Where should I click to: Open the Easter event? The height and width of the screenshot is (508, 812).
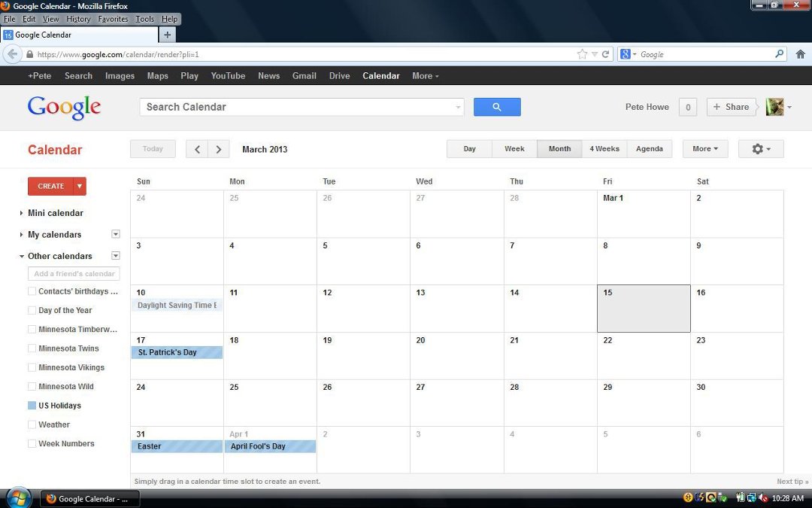177,446
